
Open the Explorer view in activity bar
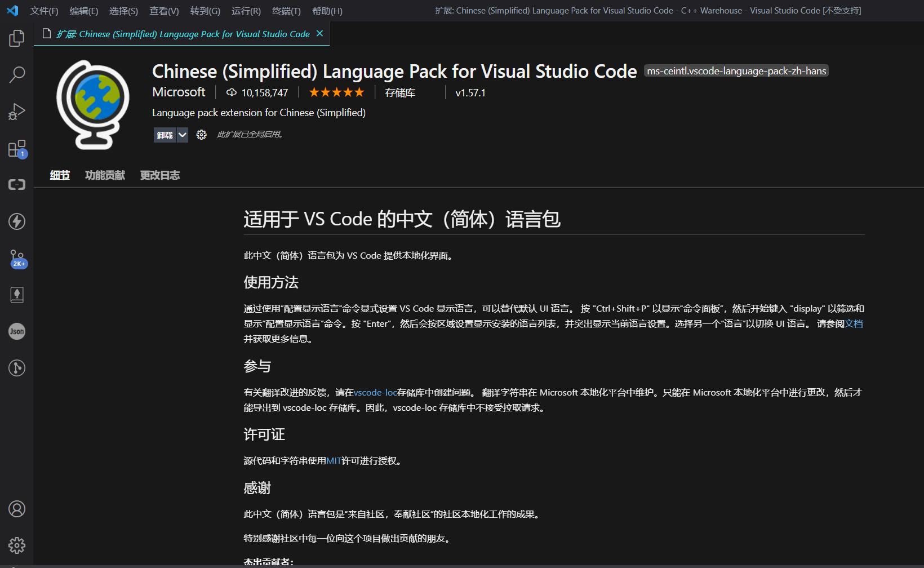pyautogui.click(x=17, y=38)
